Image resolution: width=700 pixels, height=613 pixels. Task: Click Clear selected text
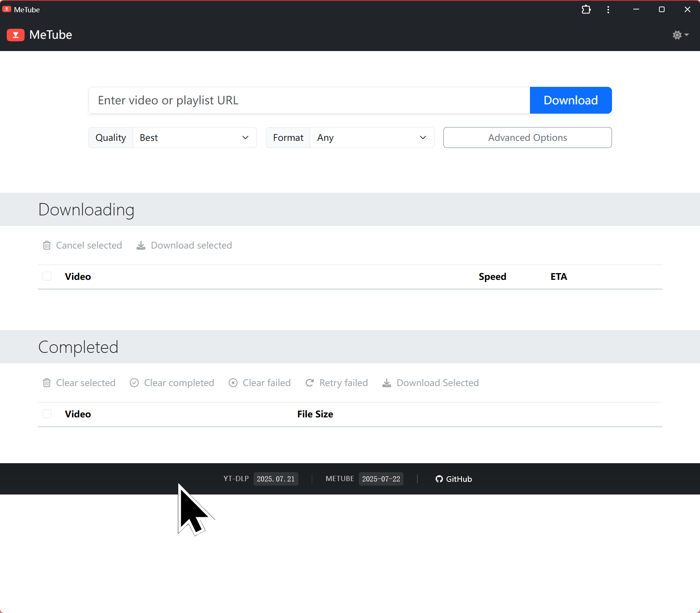click(x=86, y=383)
